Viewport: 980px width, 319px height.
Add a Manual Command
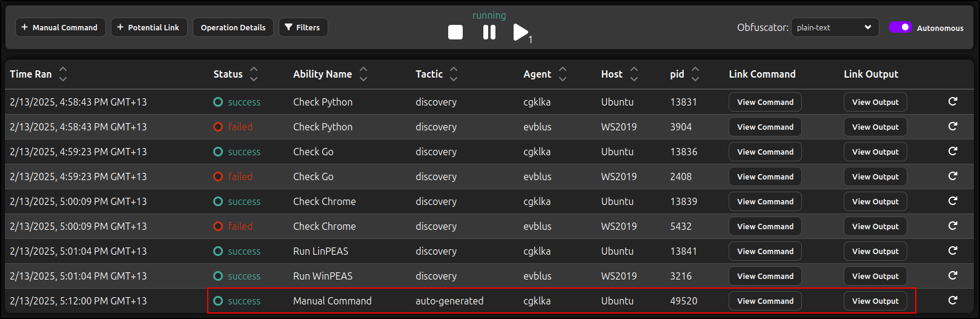60,27
